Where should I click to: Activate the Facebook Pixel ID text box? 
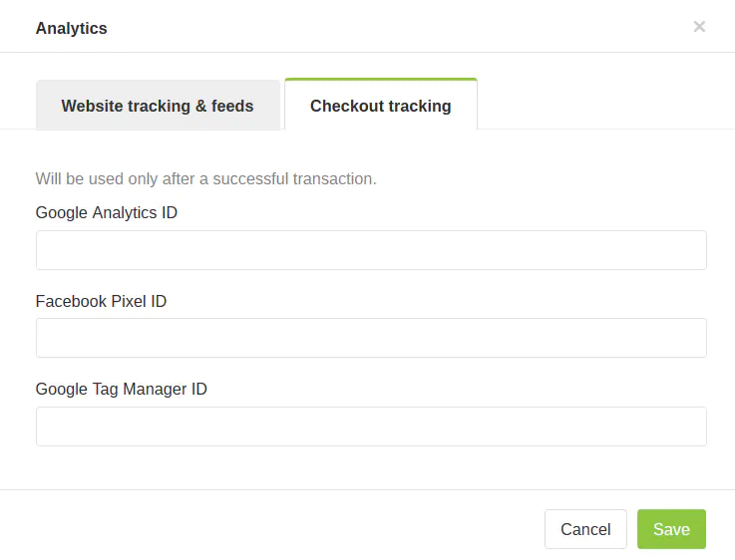click(371, 338)
